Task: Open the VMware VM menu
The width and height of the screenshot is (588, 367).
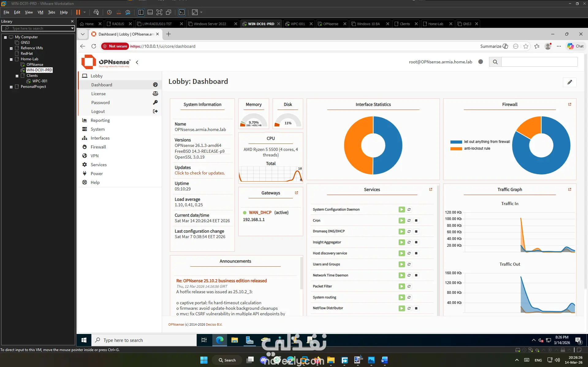Action: (40, 12)
